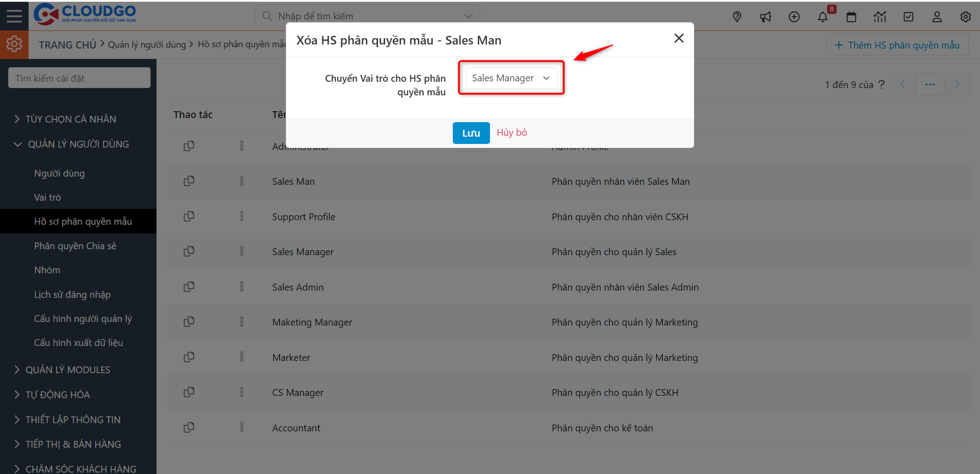Open Lịch sử đăng nhập menu item

pos(72,294)
